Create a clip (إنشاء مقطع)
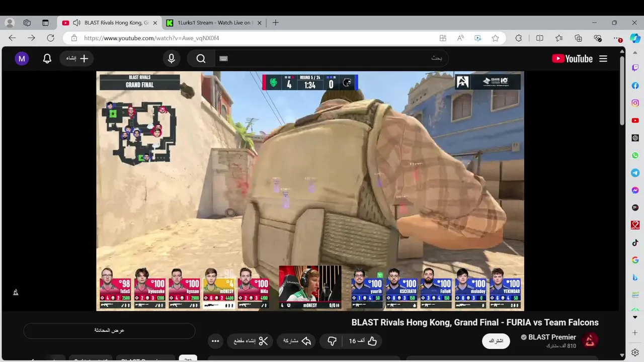Image resolution: width=644 pixels, height=362 pixels. tap(250, 341)
